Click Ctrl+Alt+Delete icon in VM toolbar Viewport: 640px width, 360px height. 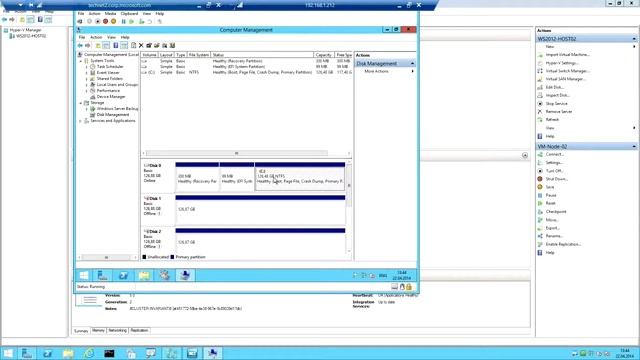(80, 21)
